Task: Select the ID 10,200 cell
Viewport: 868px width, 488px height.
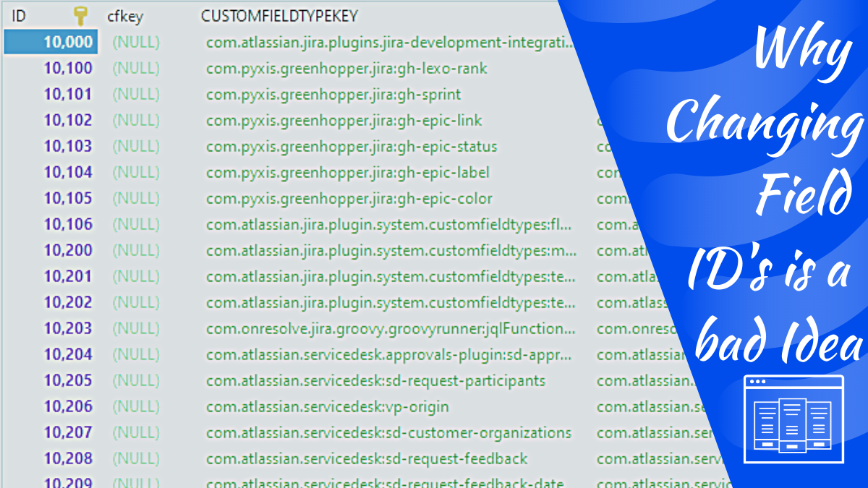Action: (68, 251)
